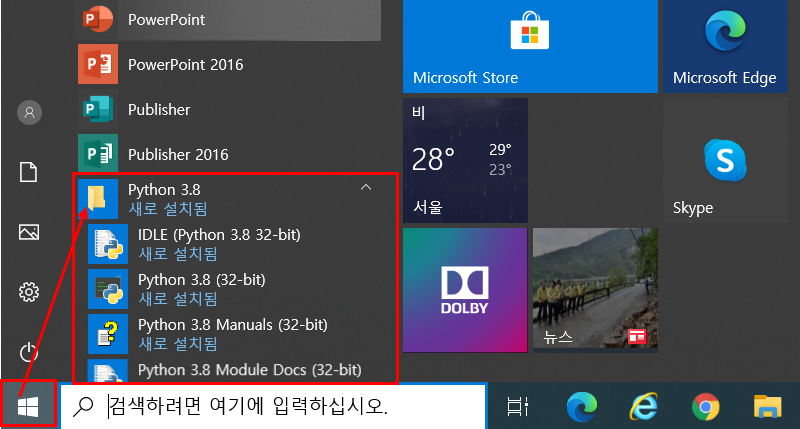Image resolution: width=800 pixels, height=429 pixels.
Task: Open the 뉴스 news tile
Action: 595,290
